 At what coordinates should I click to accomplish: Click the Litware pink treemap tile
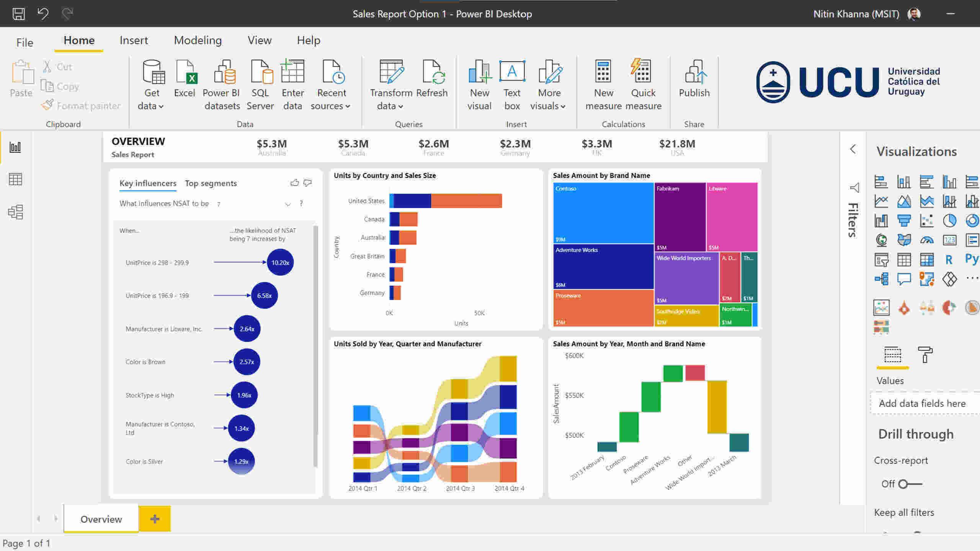(732, 217)
